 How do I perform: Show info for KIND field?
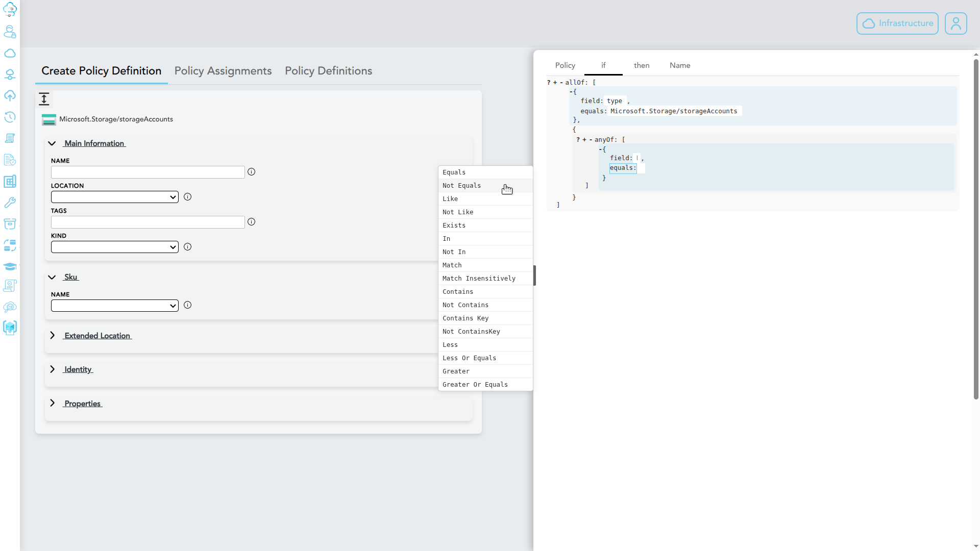point(187,247)
